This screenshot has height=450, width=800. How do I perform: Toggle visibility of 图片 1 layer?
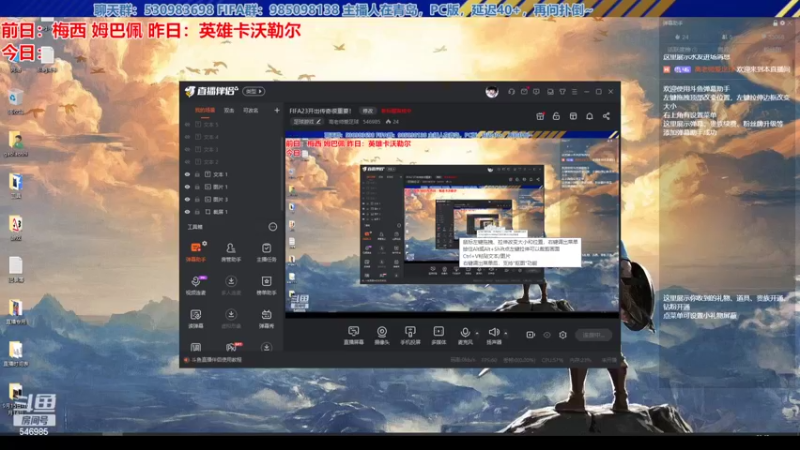pos(187,187)
